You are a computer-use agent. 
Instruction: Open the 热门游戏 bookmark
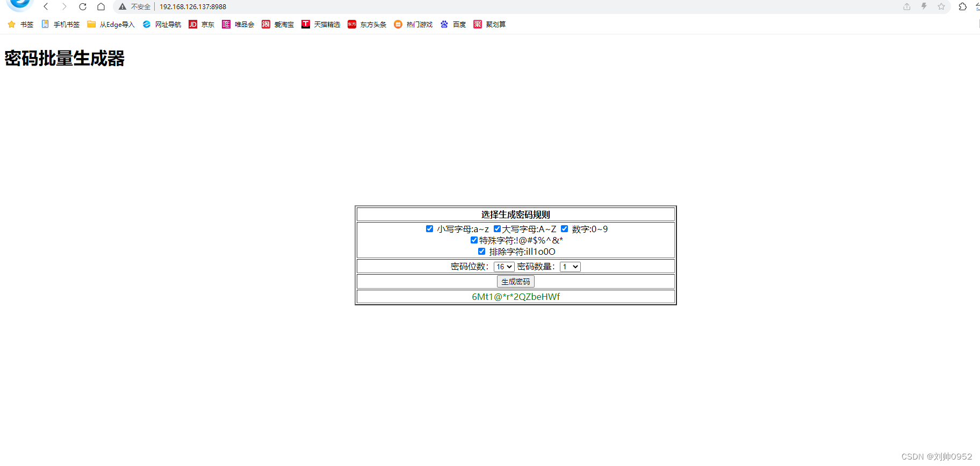(x=413, y=24)
